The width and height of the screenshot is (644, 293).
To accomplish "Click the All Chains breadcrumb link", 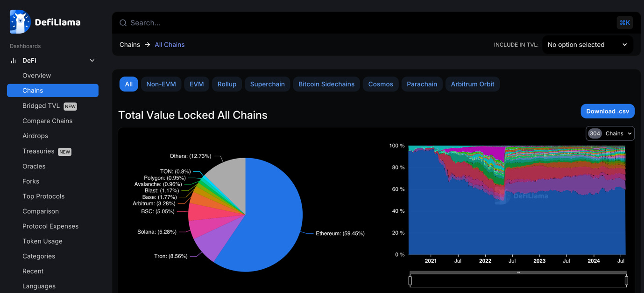I will [170, 45].
